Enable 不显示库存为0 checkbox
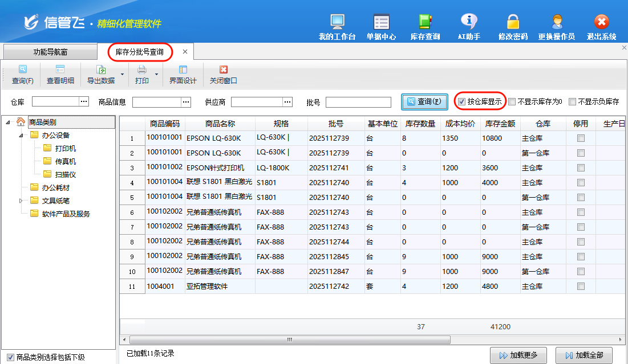 512,102
